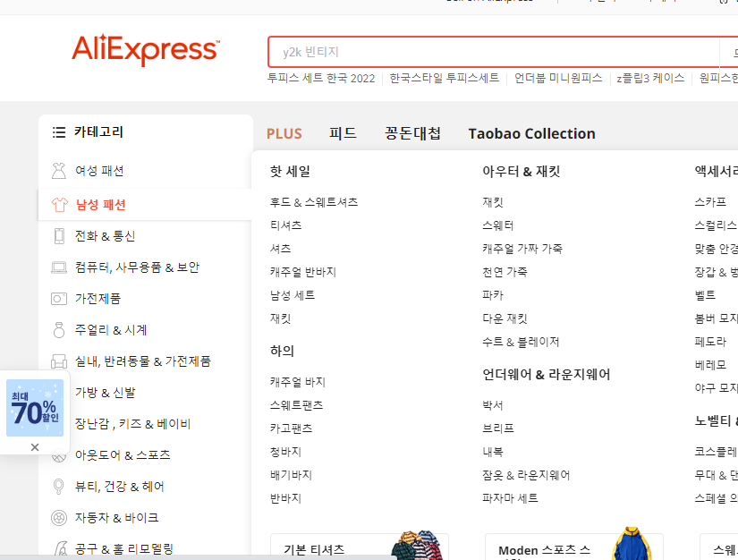Click suggested search 투피스 세트 한국 2022
This screenshot has height=560, width=738.
coord(321,78)
